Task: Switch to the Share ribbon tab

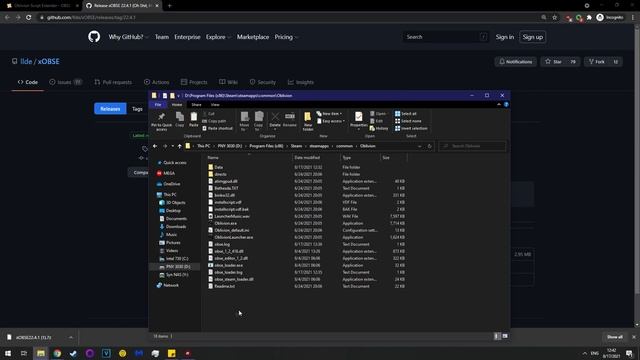Action: pyautogui.click(x=196, y=105)
